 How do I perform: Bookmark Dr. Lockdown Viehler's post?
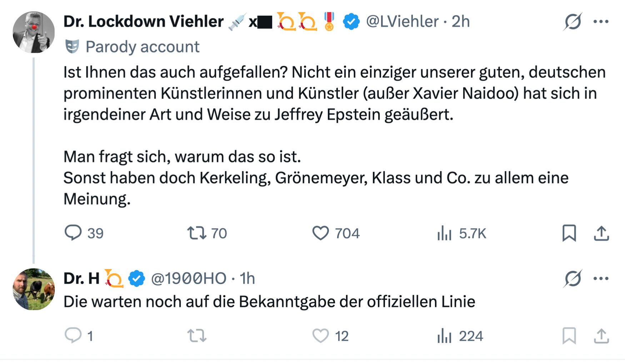pos(569,233)
